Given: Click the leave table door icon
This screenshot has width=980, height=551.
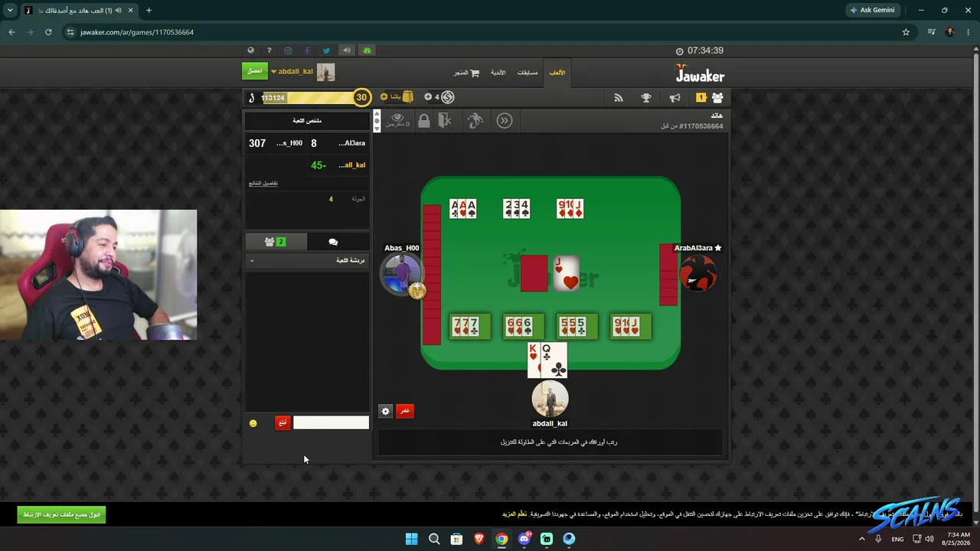Looking at the screenshot, I should pos(445,121).
